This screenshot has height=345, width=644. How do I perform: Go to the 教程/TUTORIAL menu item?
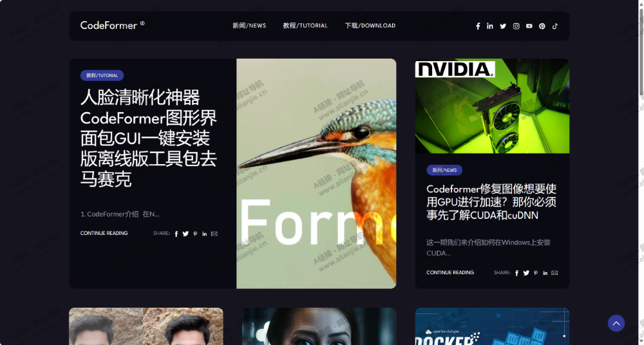[x=305, y=26]
